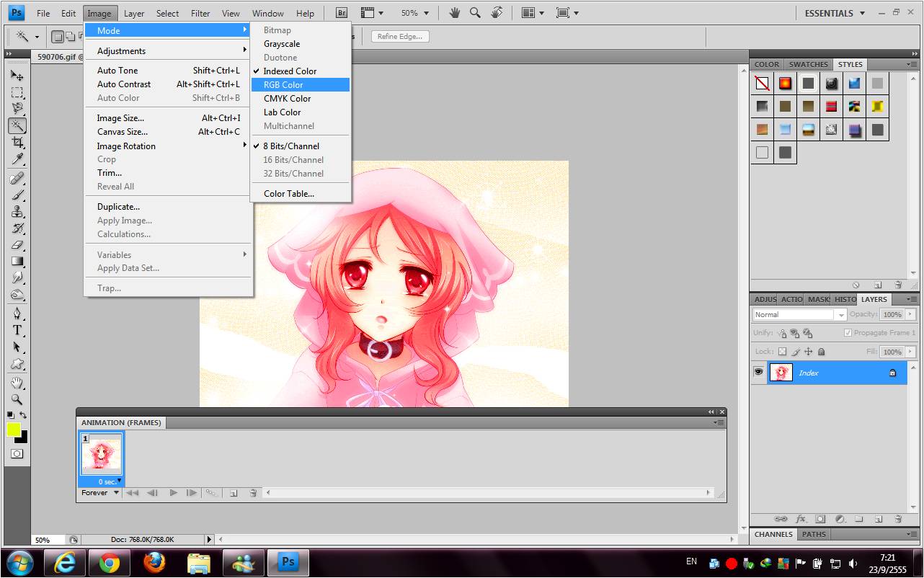Go to the previous animation frame
The image size is (924, 578).
(152, 493)
